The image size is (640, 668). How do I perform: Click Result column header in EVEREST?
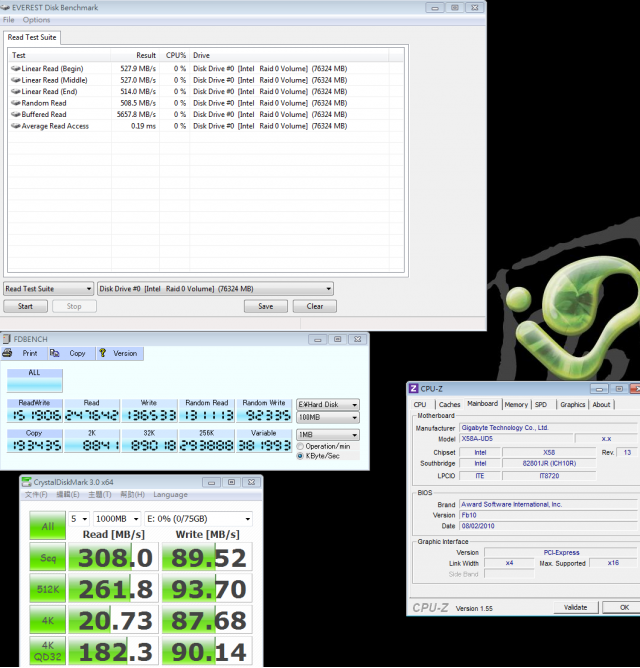tap(135, 55)
